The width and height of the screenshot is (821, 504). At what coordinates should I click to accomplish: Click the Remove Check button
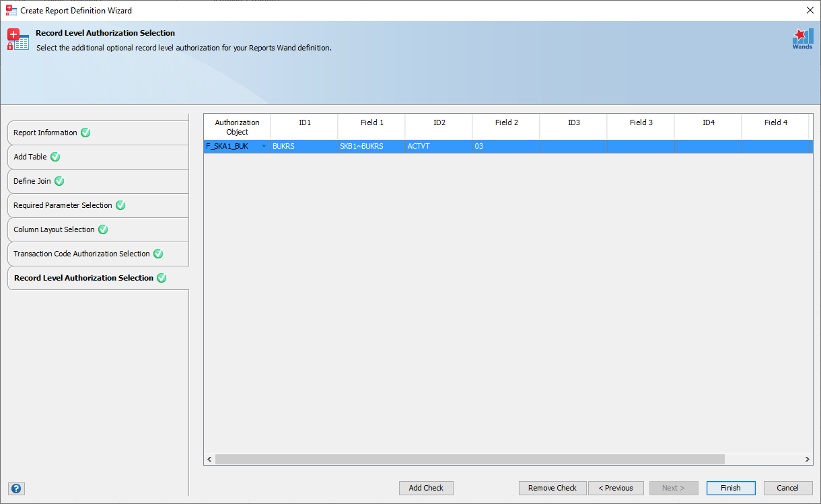[x=552, y=488]
